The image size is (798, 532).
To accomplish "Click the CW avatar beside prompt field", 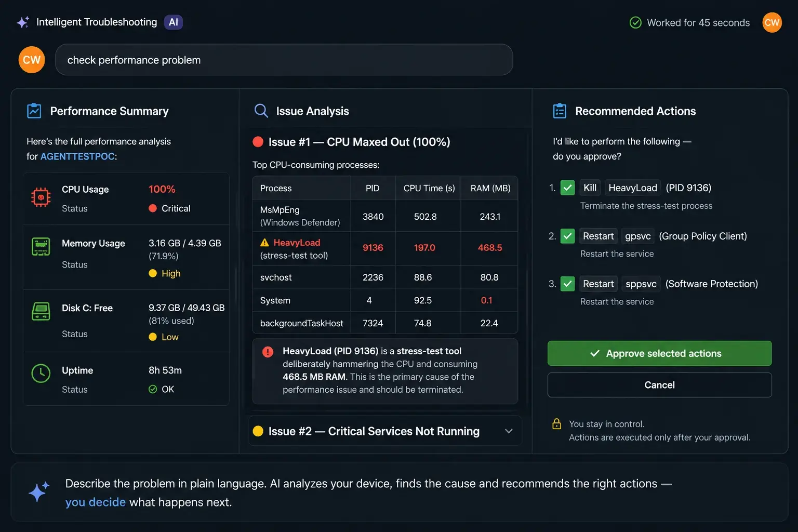I will point(32,60).
